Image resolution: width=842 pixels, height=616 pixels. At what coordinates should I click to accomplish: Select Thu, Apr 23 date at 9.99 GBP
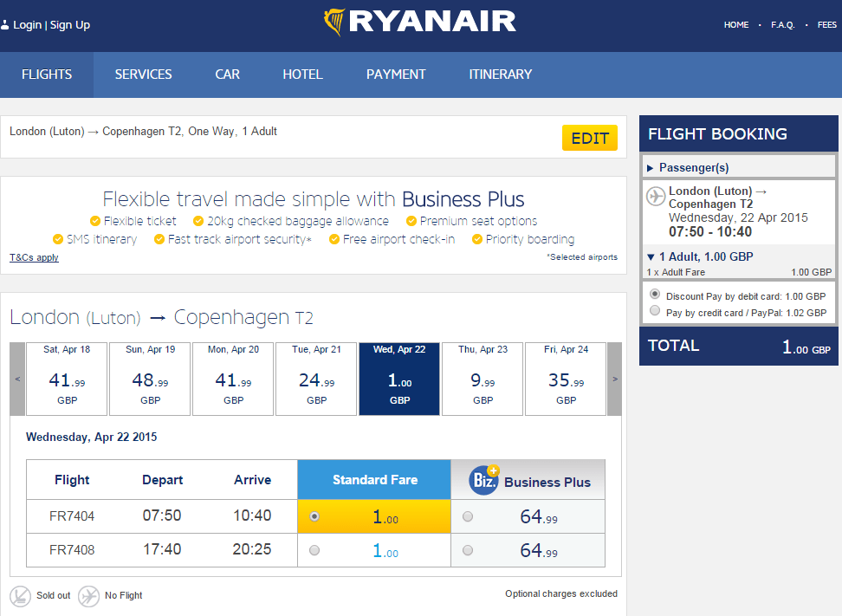[483, 379]
